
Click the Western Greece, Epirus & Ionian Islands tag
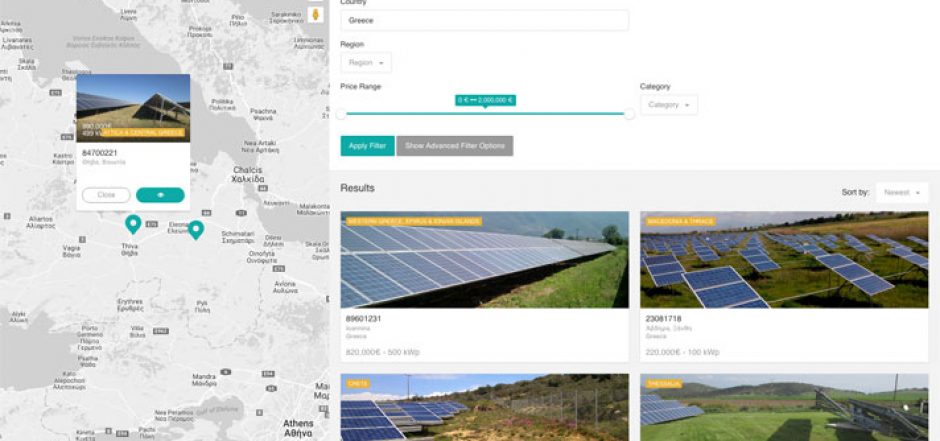coord(413,221)
